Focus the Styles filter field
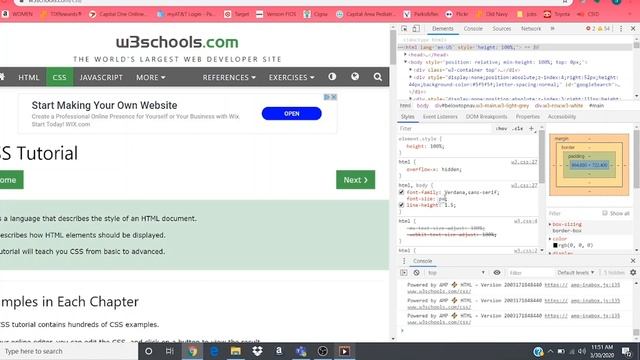640x360 pixels. tap(445, 129)
